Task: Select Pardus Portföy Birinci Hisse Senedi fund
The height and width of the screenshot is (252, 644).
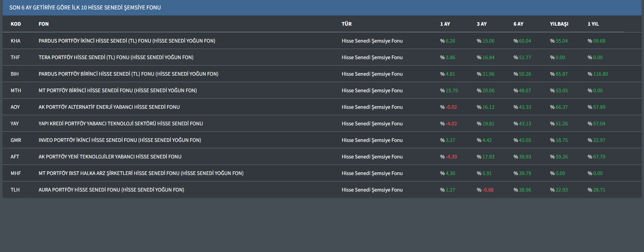Action: (x=129, y=74)
